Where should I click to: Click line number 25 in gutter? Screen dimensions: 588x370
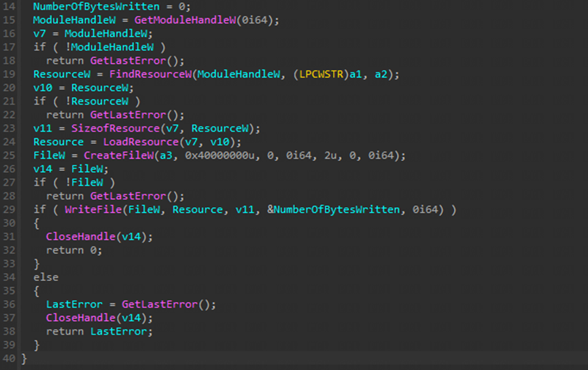click(9, 155)
